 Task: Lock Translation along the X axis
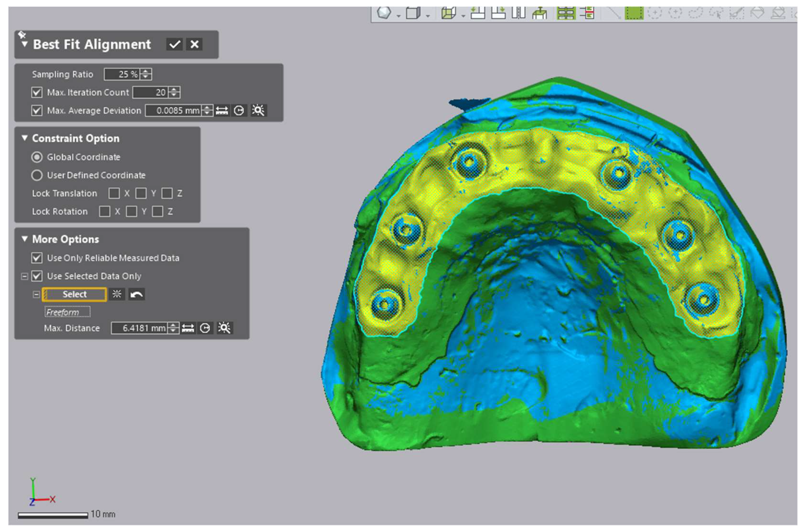point(114,193)
